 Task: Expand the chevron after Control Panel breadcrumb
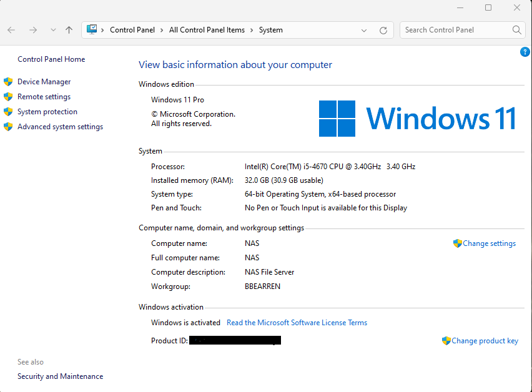(x=162, y=30)
